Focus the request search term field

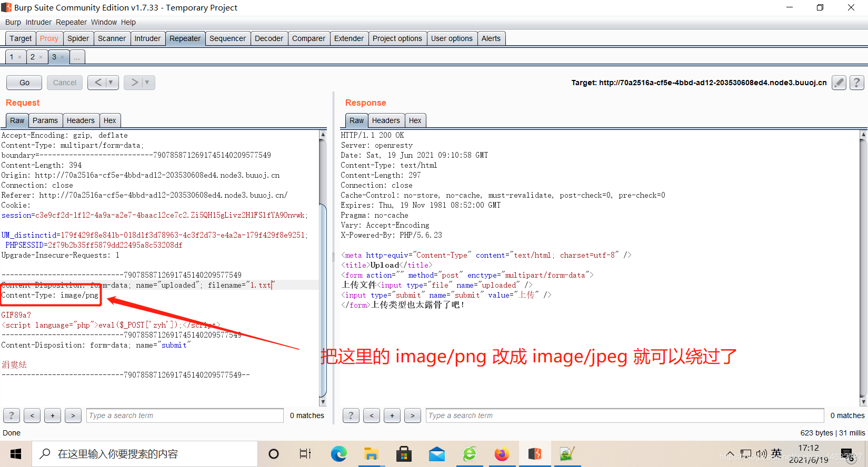(x=185, y=415)
